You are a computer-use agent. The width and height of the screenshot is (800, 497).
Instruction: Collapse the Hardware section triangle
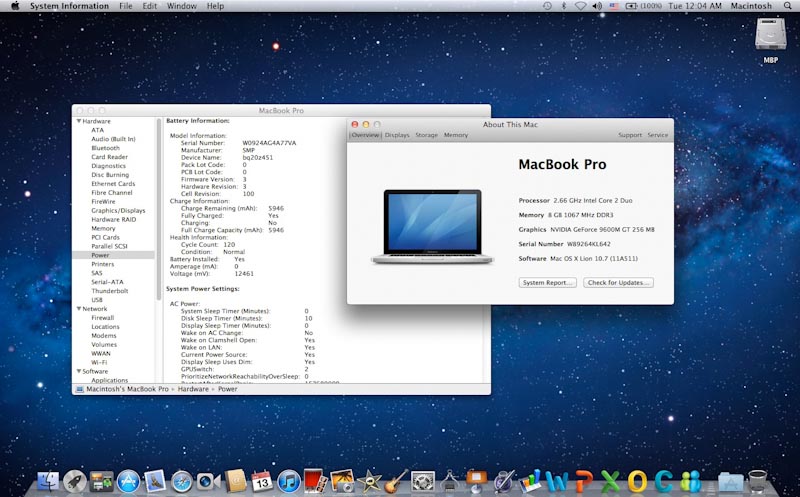[x=77, y=121]
